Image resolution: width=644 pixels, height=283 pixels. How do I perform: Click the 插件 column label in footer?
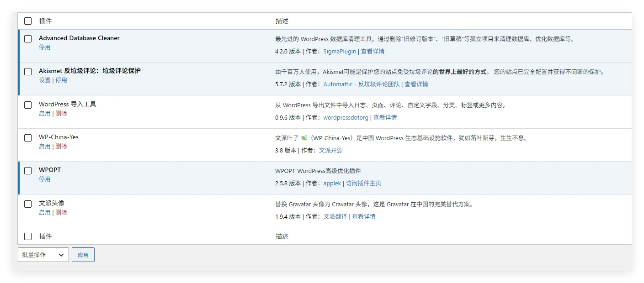(x=45, y=236)
